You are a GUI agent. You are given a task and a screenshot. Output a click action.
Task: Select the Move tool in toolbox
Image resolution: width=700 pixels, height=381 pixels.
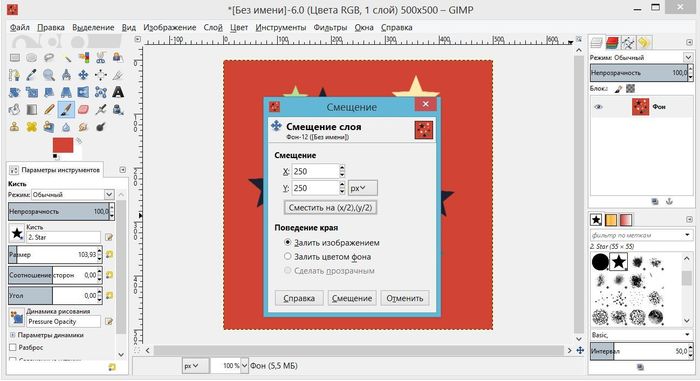coord(83,75)
